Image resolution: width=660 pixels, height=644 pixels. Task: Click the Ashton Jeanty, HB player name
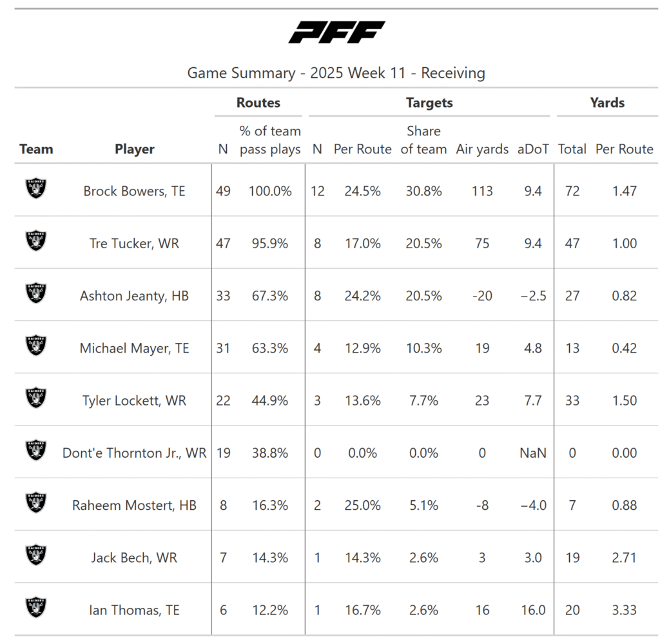pos(134,296)
